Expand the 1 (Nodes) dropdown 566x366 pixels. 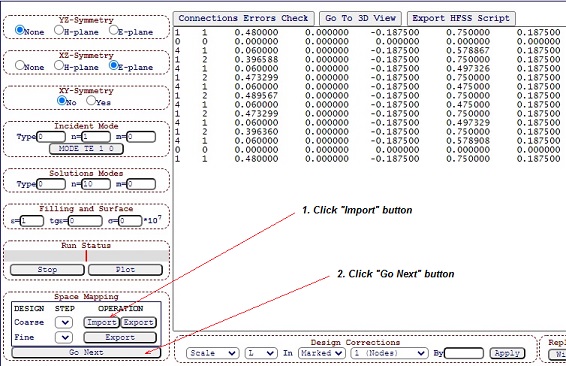(x=389, y=353)
